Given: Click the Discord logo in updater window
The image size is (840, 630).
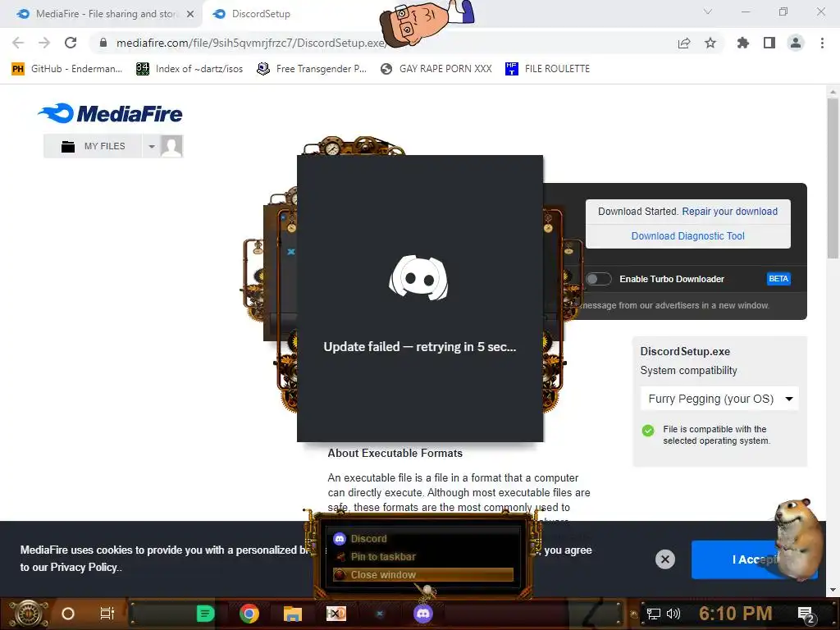Looking at the screenshot, I should coord(418,277).
